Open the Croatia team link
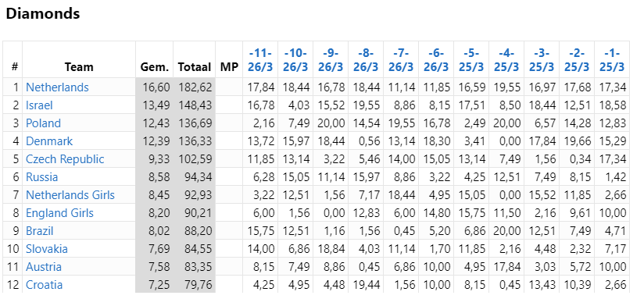Screen dimensions: 644x306 tap(44, 285)
